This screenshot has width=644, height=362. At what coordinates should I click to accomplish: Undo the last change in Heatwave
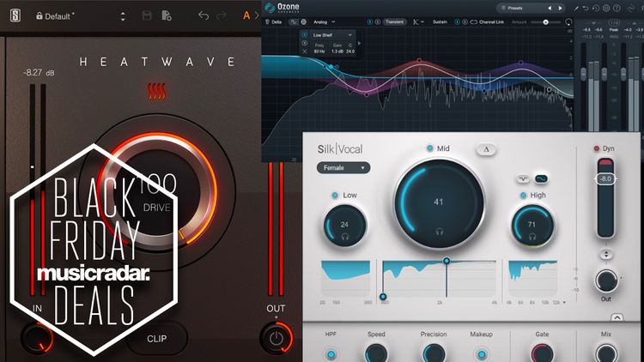[204, 15]
